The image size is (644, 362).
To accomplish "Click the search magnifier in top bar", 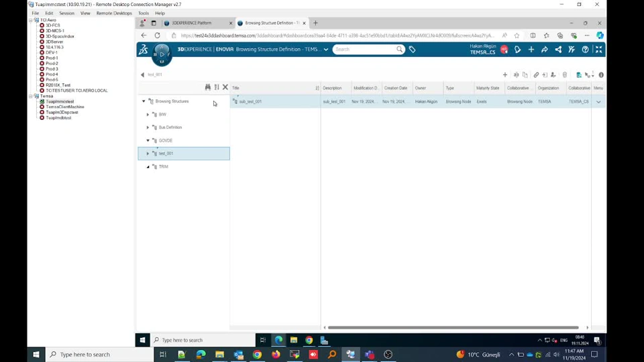I will tap(400, 49).
